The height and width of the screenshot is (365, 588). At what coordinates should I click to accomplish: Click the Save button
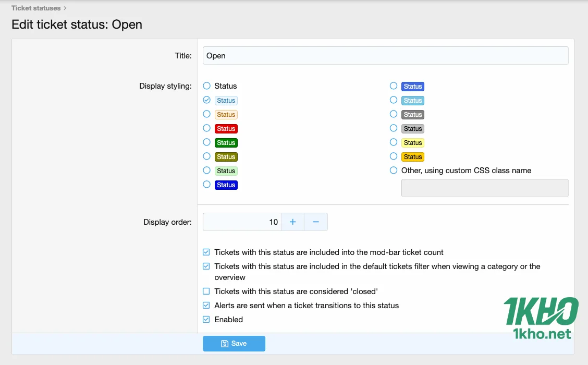tap(234, 343)
